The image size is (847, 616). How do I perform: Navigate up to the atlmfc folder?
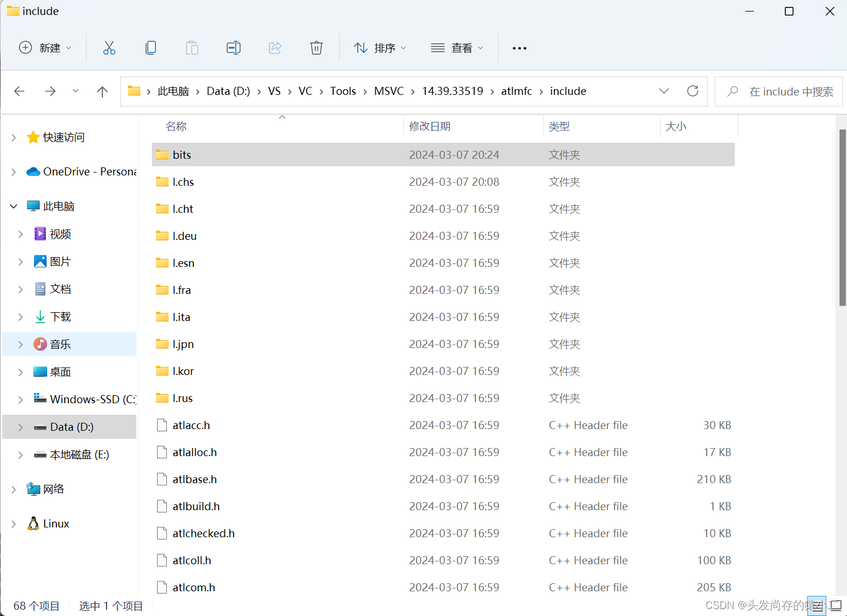click(x=102, y=91)
